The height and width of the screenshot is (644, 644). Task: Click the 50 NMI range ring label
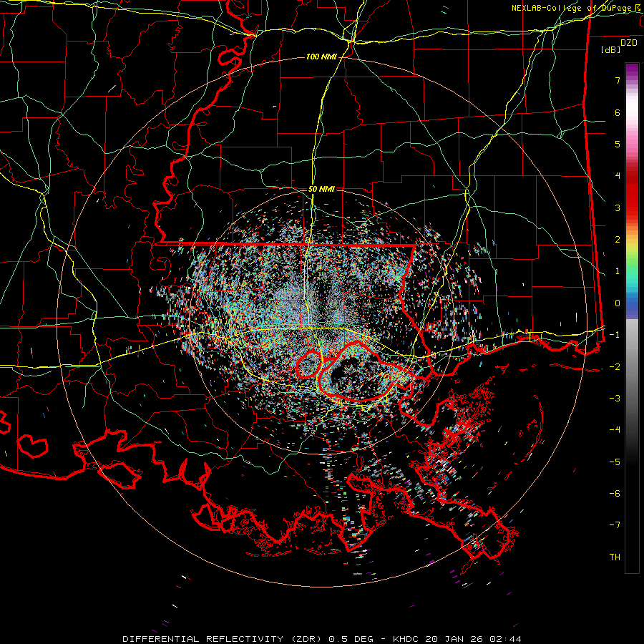pyautogui.click(x=321, y=190)
